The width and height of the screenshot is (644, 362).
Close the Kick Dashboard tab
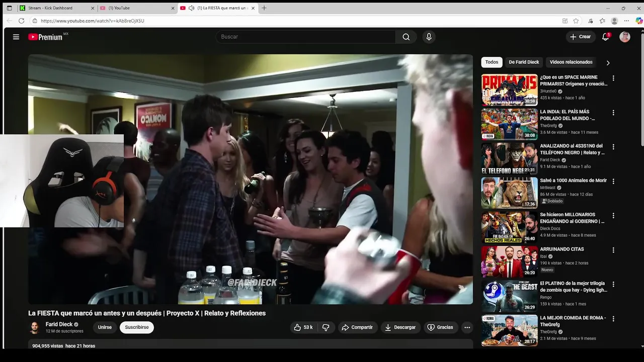pyautogui.click(x=93, y=8)
